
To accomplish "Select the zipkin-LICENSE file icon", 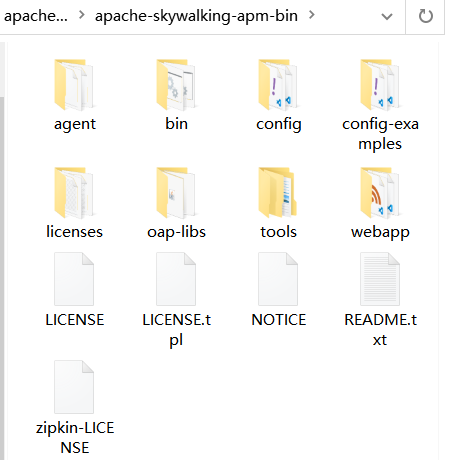I will click(74, 387).
